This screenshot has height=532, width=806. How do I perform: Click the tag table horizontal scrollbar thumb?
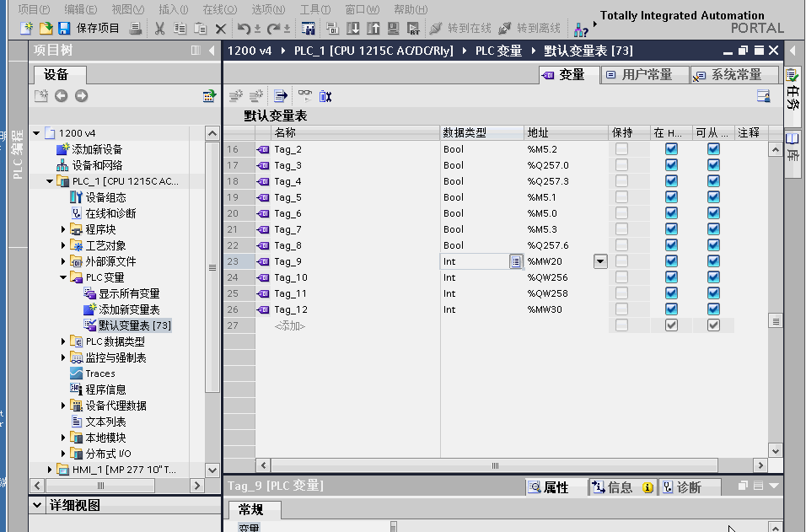coord(495,465)
